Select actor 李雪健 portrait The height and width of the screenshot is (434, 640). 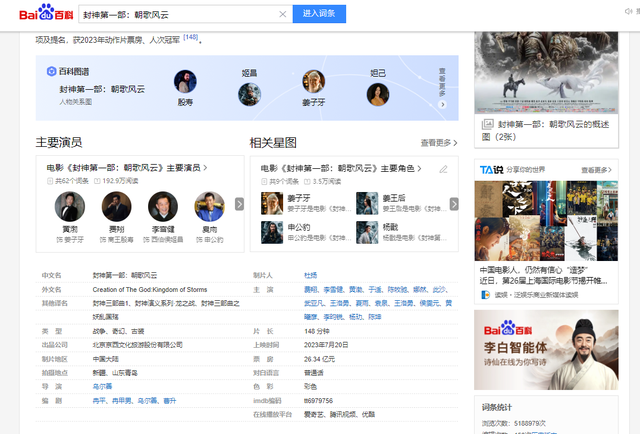[163, 207]
